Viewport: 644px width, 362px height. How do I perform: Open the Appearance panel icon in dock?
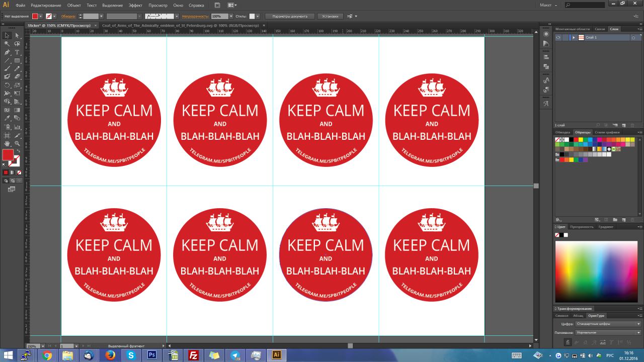tap(546, 34)
